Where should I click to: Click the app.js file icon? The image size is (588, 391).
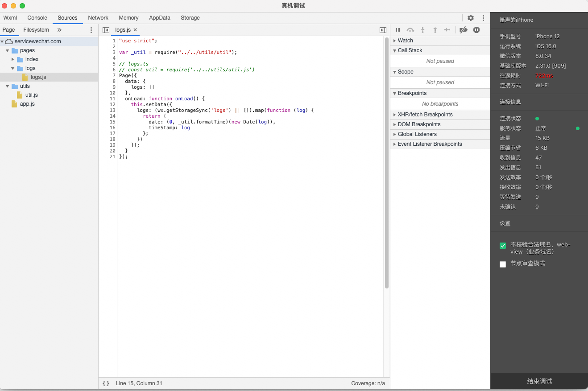pos(14,104)
